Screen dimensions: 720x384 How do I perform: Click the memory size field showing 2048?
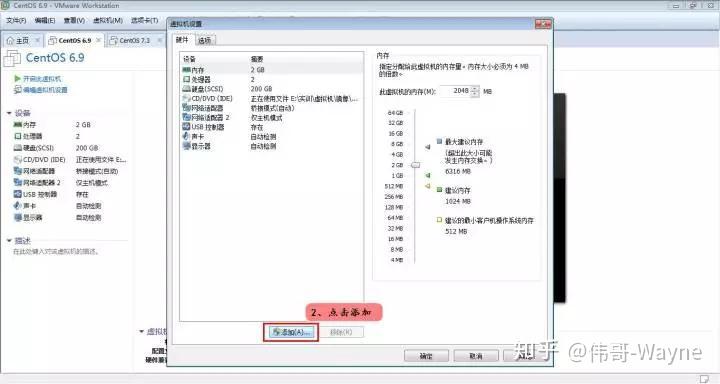455,91
